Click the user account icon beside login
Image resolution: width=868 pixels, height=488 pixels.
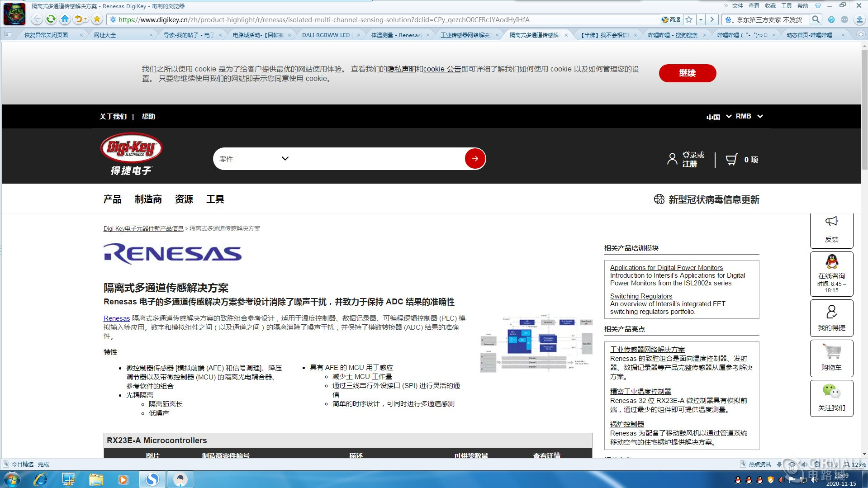point(672,159)
